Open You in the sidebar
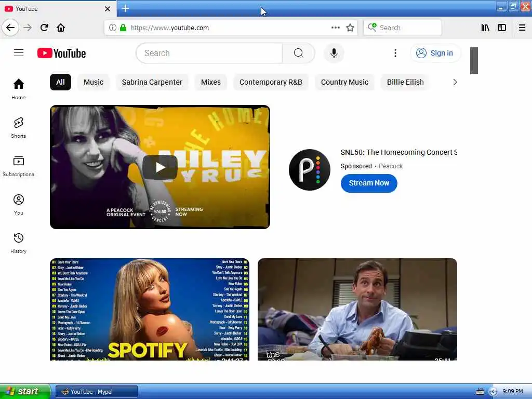532x399 pixels. tap(19, 205)
